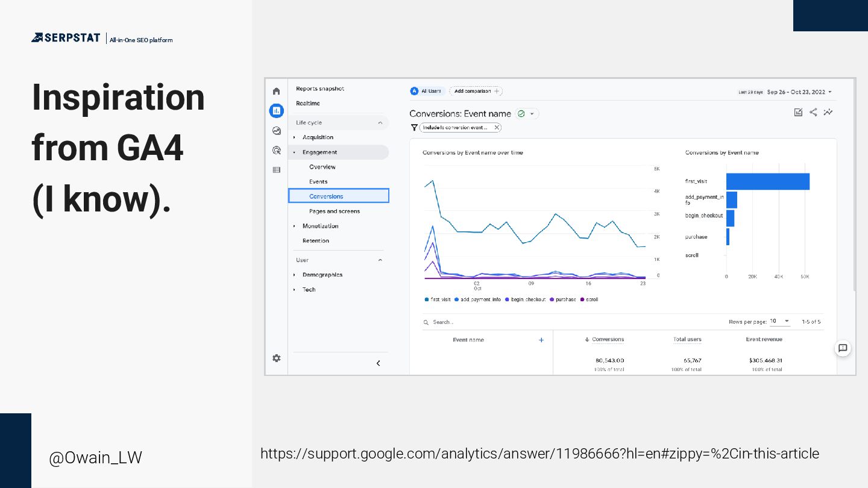Open the Retention report
Screen dimensions: 868x488
click(x=316, y=241)
